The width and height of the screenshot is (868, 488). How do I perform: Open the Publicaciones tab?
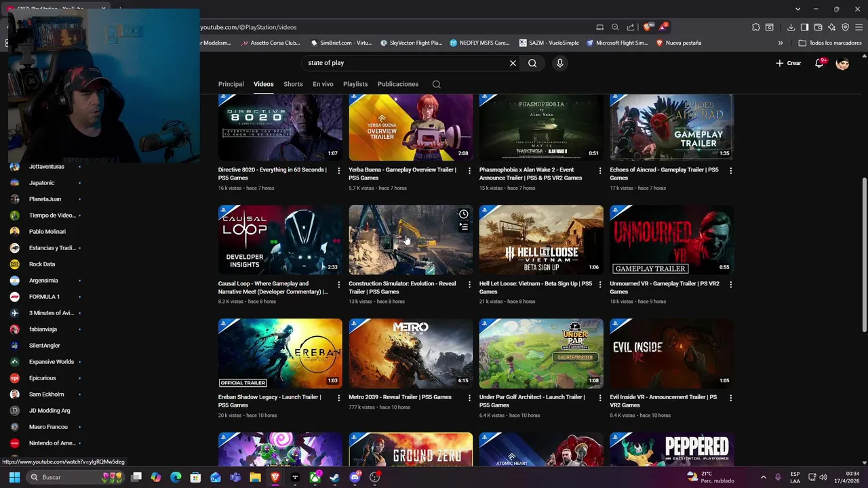click(x=398, y=84)
